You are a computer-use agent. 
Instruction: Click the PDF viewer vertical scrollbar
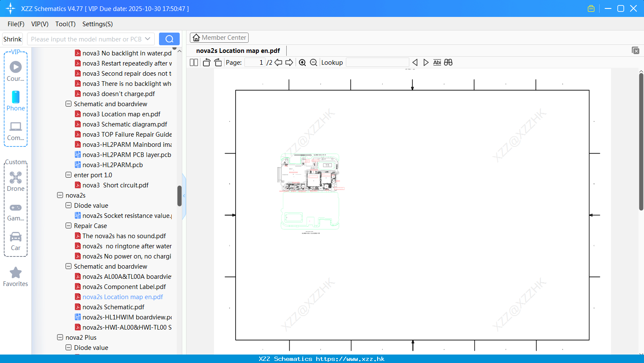(x=641, y=142)
